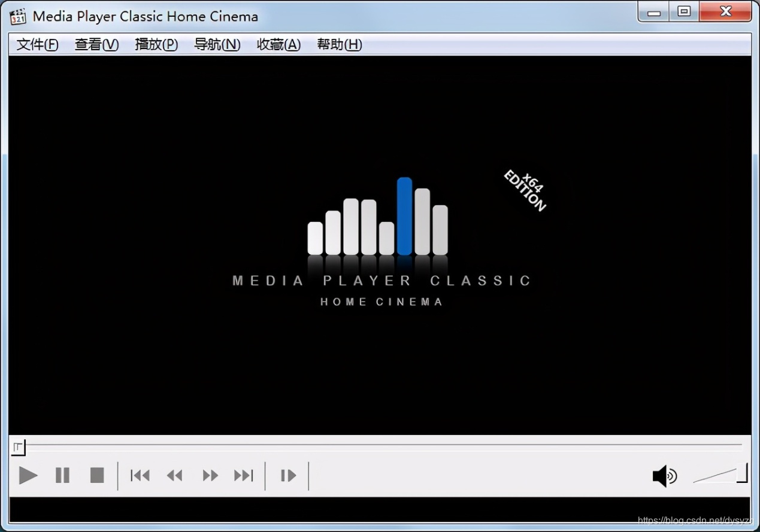The image size is (760, 532).
Task: Maximize the Media Player Classic window
Action: click(684, 11)
